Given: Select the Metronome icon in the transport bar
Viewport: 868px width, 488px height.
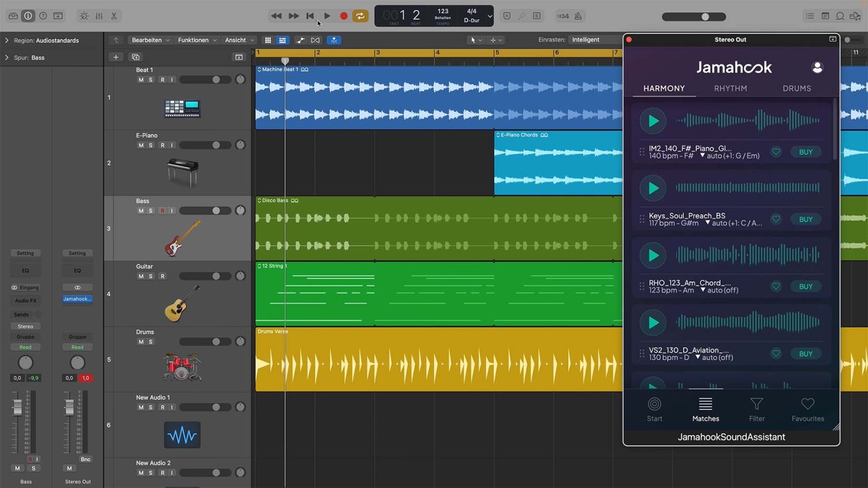Looking at the screenshot, I should [578, 16].
